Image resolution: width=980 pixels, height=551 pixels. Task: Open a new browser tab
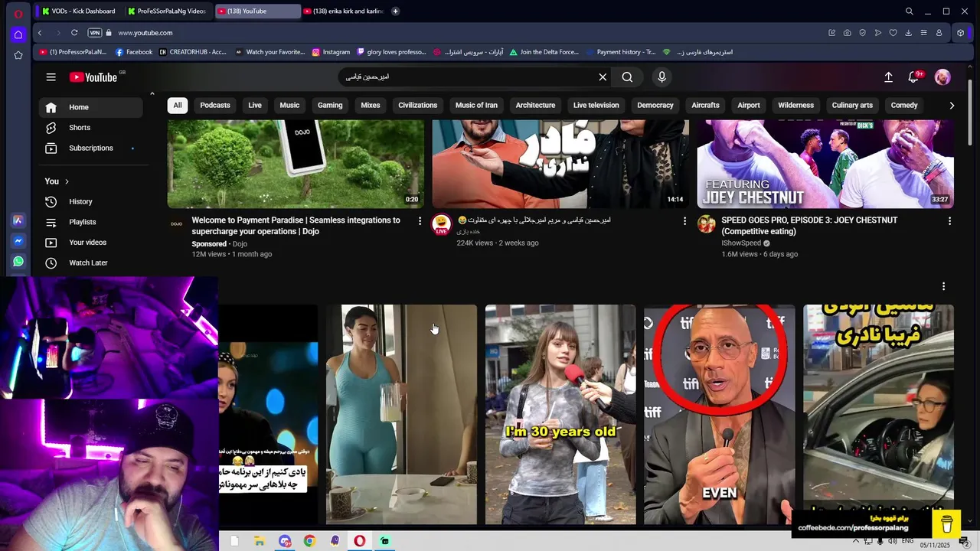pos(395,11)
